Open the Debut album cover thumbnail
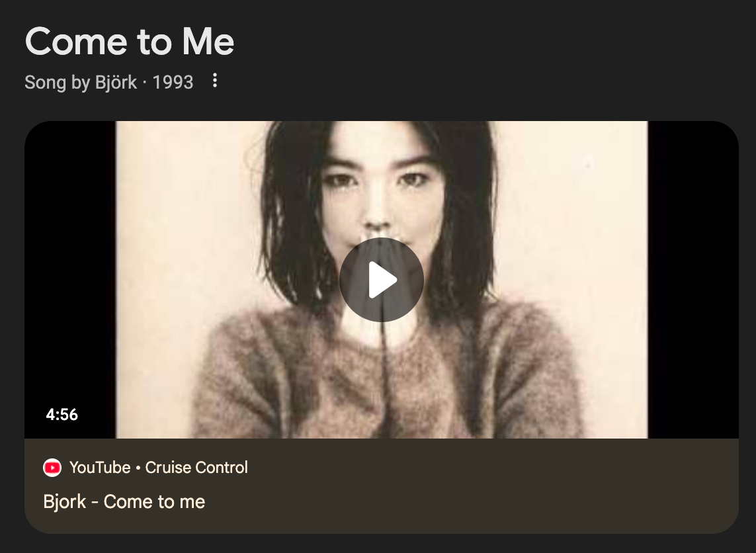756x553 pixels. pos(382,280)
